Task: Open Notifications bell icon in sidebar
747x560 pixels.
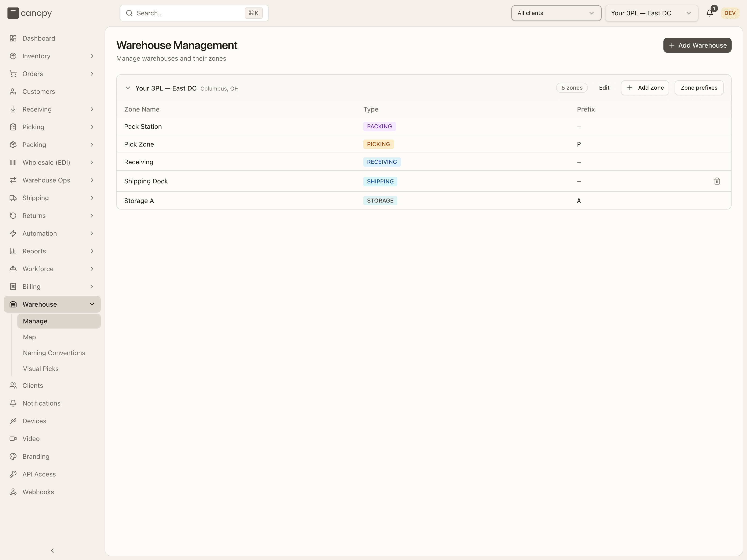Action: pyautogui.click(x=13, y=403)
